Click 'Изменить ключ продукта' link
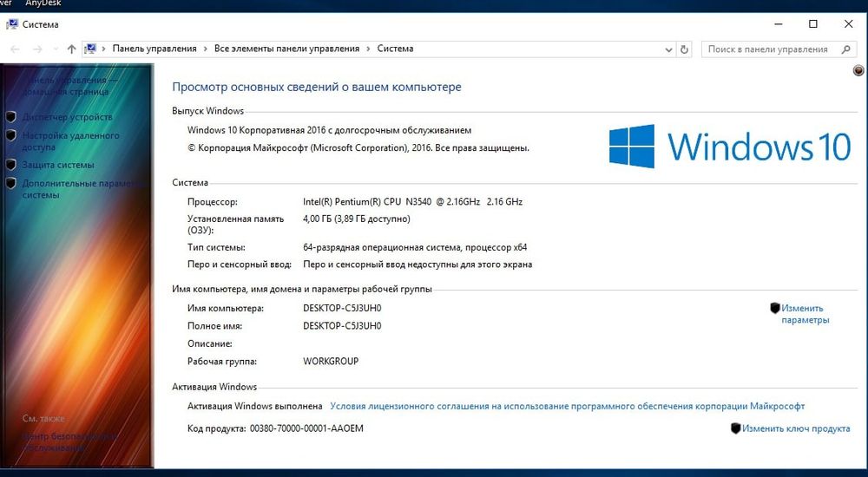868x477 pixels. click(796, 428)
